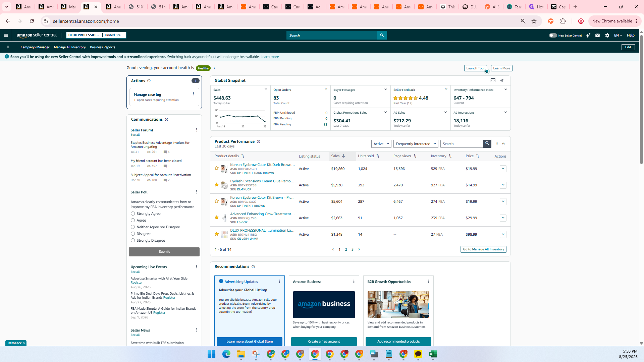Bookmark this page with the star icon
644x362 pixels.
tap(534, 21)
